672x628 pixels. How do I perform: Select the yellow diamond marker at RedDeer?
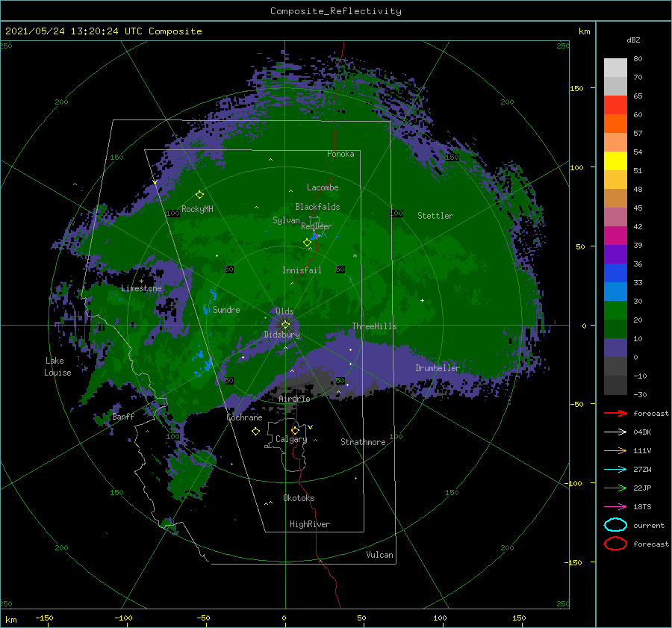pos(307,243)
